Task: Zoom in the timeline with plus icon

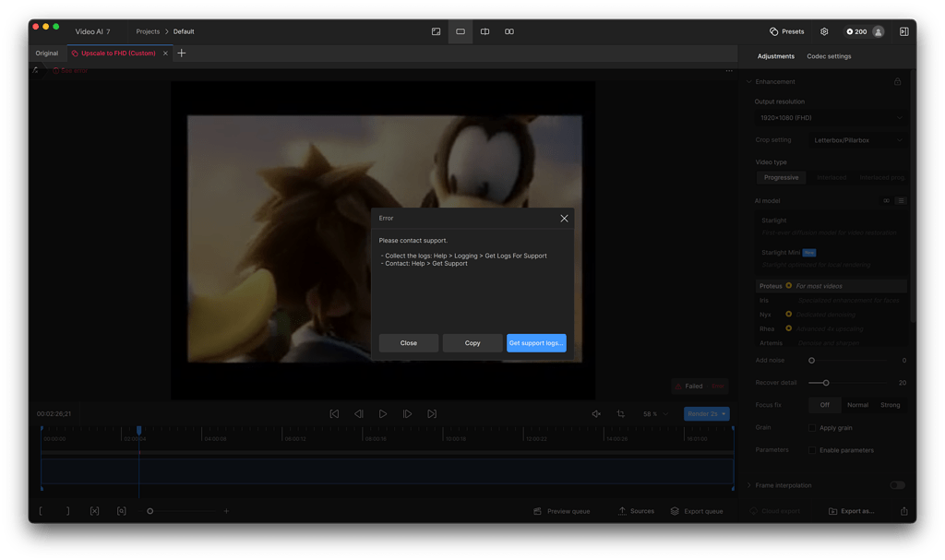Action: (x=226, y=511)
